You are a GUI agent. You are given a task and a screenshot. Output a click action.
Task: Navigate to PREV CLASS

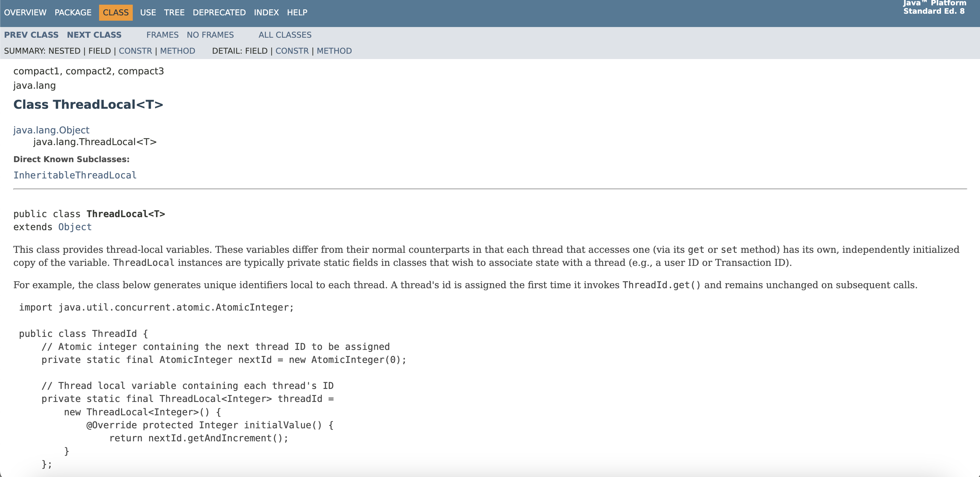(x=31, y=35)
